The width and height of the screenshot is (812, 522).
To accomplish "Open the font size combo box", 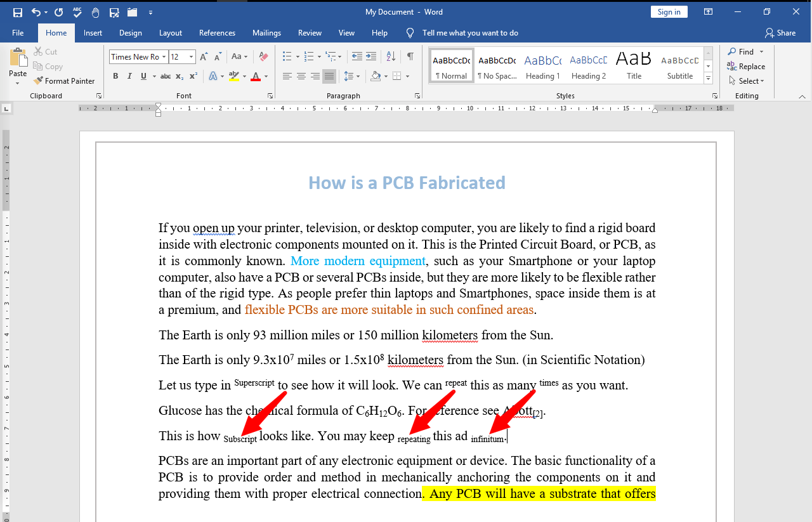I will click(x=182, y=56).
